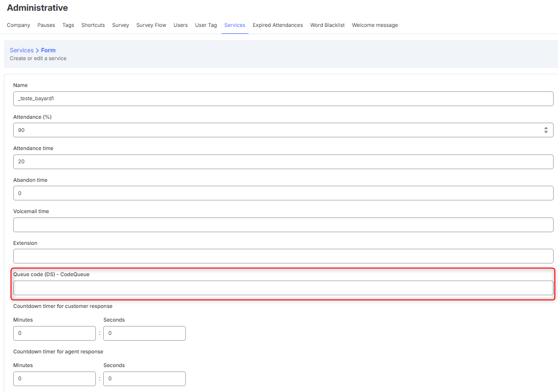Click 'Countdown timer for customer response' label
558x392 pixels.
(x=63, y=306)
